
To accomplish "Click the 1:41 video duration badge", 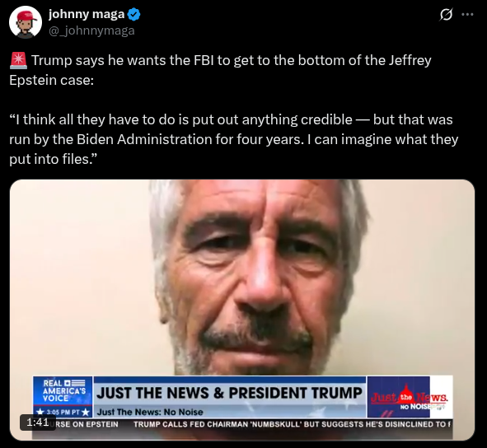I will pyautogui.click(x=38, y=422).
